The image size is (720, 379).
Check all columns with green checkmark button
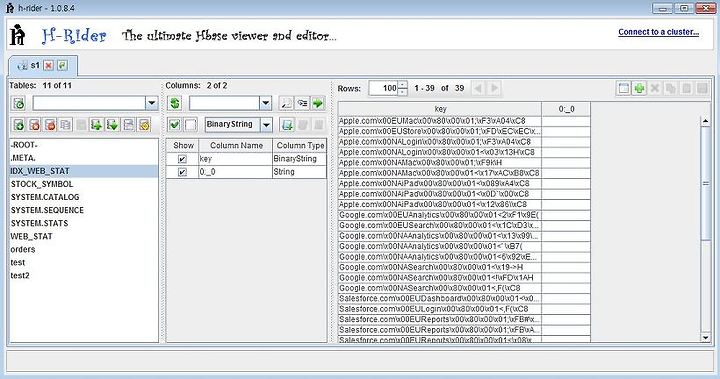pyautogui.click(x=174, y=124)
